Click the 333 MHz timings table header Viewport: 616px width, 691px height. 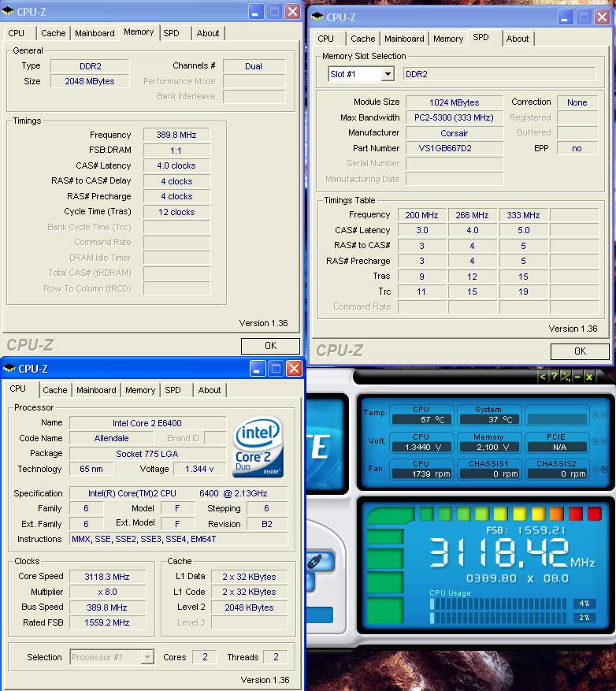coord(524,215)
